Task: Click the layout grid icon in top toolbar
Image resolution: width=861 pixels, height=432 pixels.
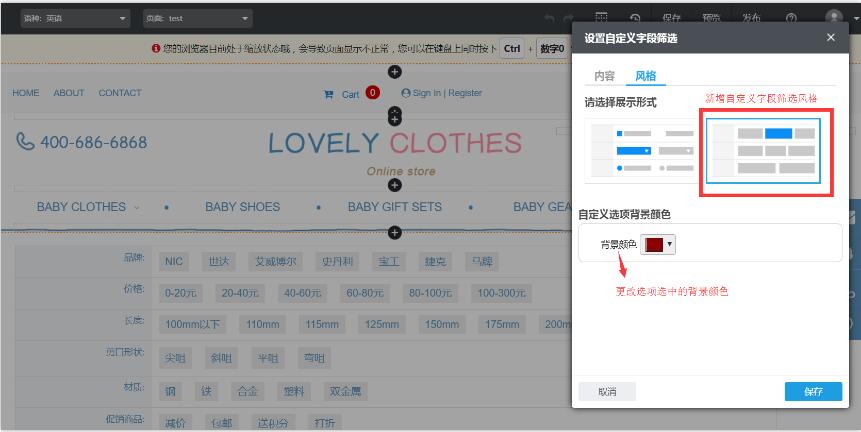Action: (601, 17)
